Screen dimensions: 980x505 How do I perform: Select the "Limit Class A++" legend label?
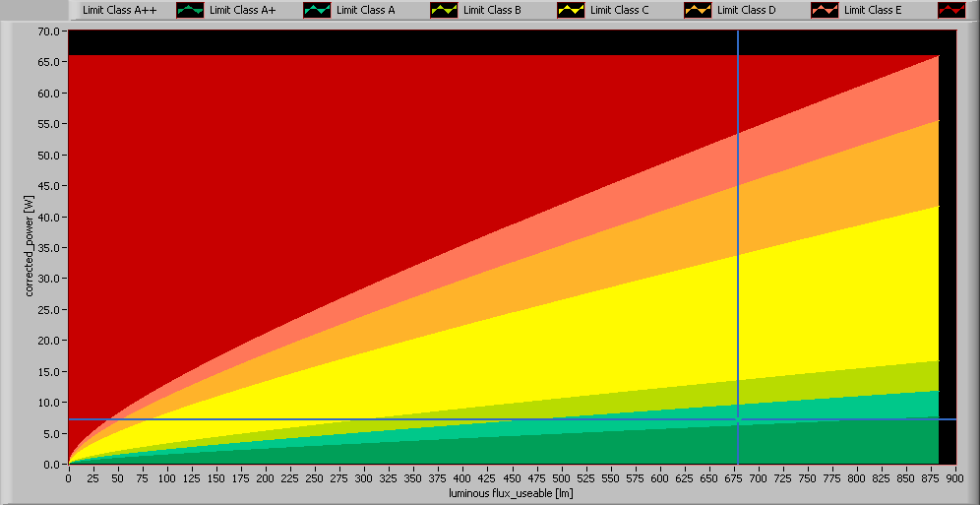pos(119,11)
